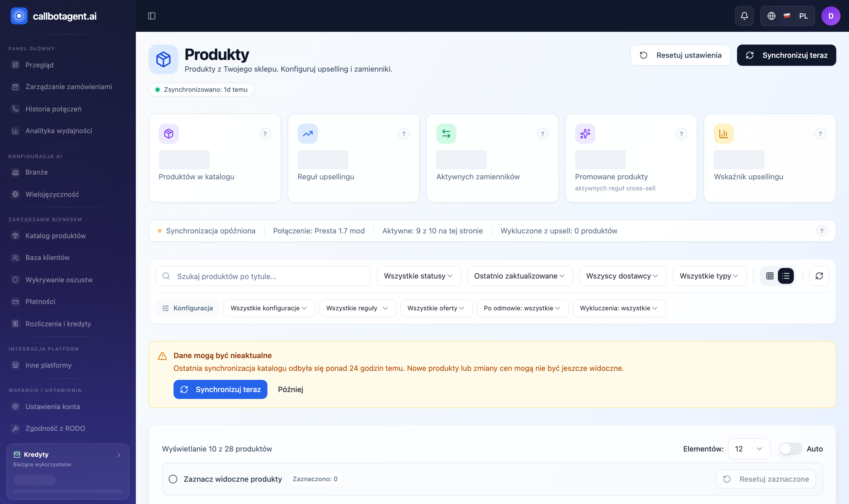The height and width of the screenshot is (504, 849).
Task: Open help for Produktów w katalogu card
Action: [265, 134]
